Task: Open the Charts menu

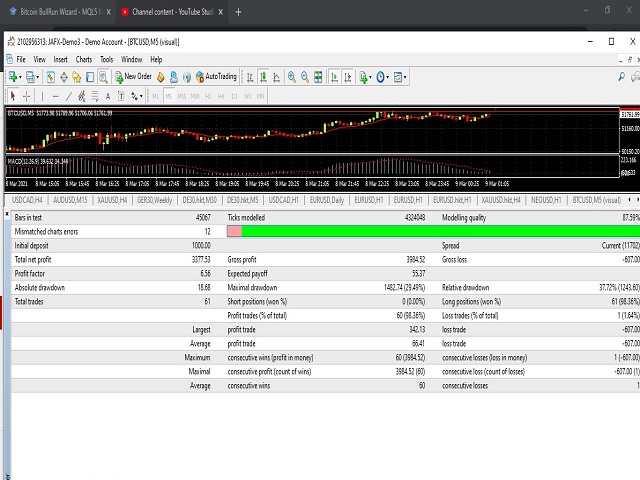Action: point(83,59)
